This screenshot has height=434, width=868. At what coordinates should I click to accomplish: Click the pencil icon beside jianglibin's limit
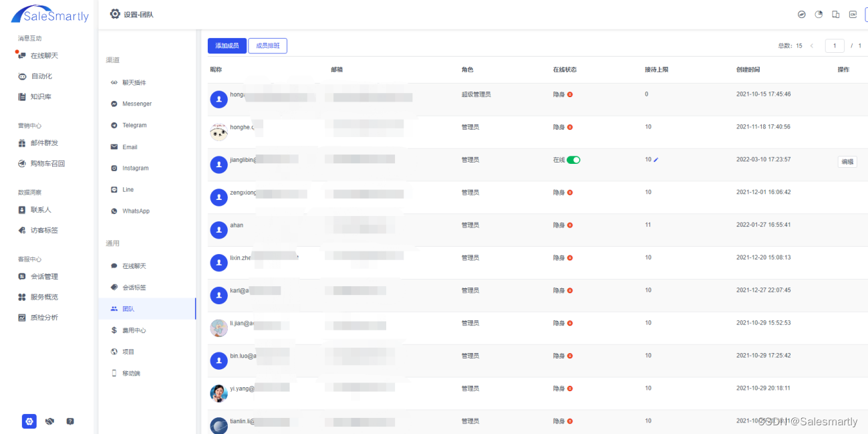[656, 160]
